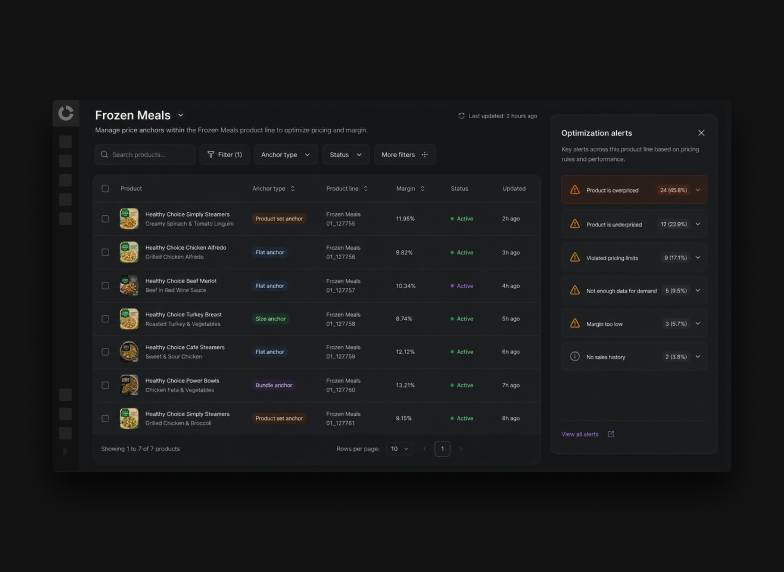The image size is (784, 572).
Task: Click the Chicken Alfredo product thumbnail
Action: [129, 252]
